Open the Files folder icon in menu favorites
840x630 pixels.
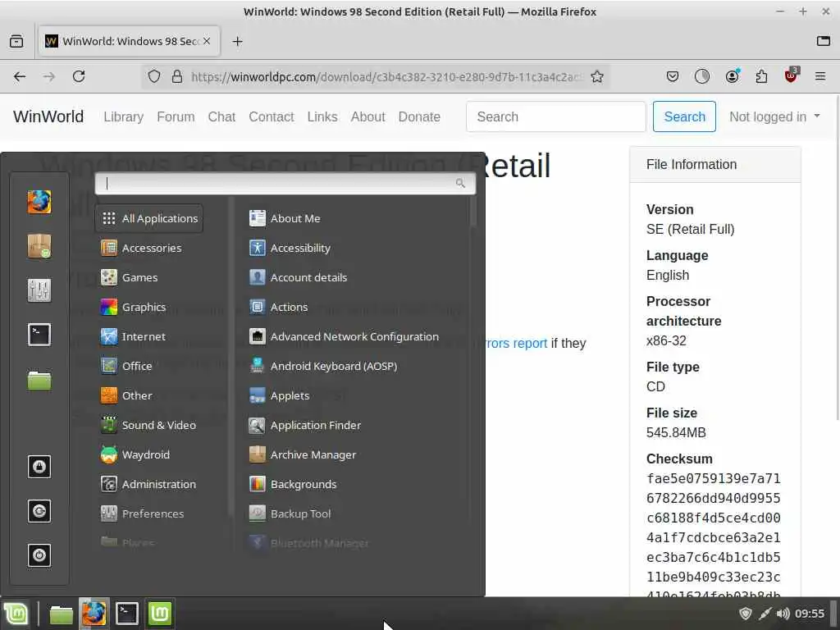39,380
